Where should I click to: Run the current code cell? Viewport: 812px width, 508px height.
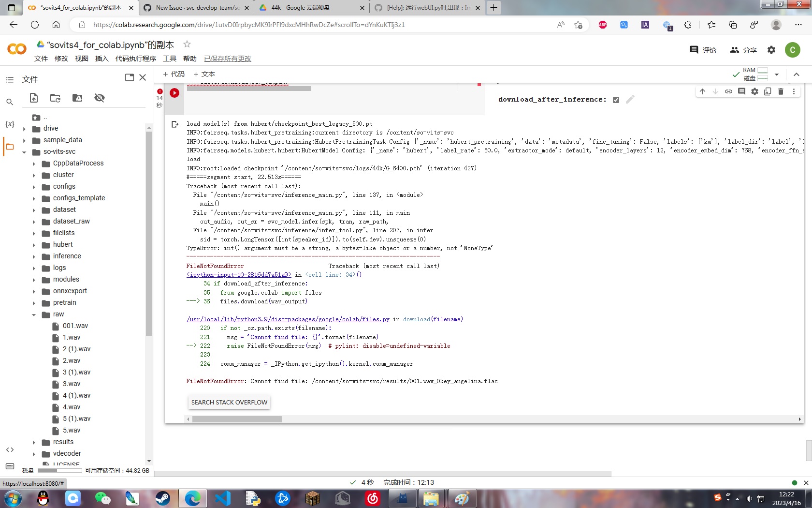(x=174, y=93)
